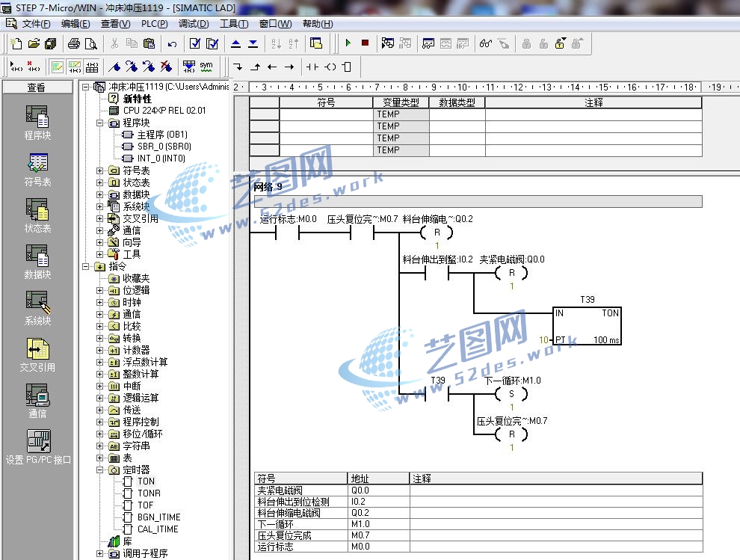Click the Line Right arrow icon

click(289, 67)
